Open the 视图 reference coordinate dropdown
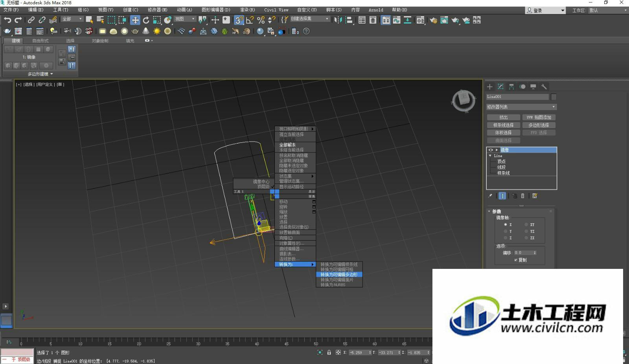 (185, 19)
